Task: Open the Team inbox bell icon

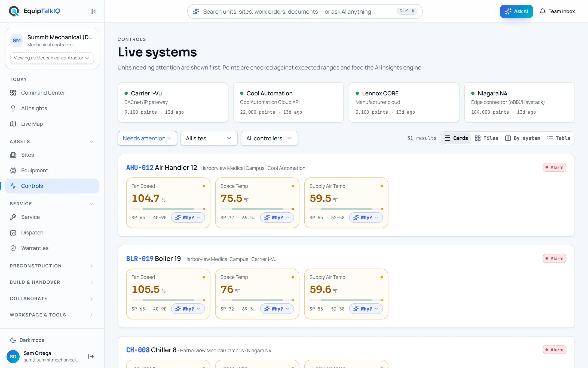Action: coord(543,11)
